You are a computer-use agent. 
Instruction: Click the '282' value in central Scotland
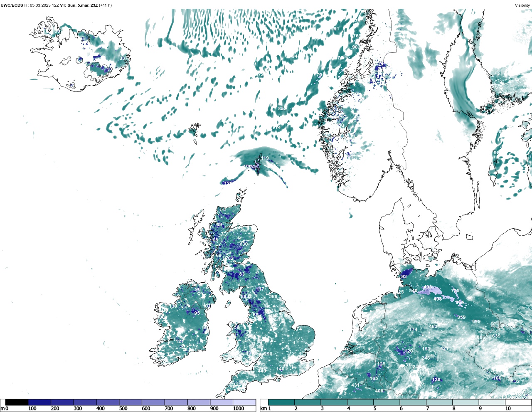pyautogui.click(x=229, y=258)
